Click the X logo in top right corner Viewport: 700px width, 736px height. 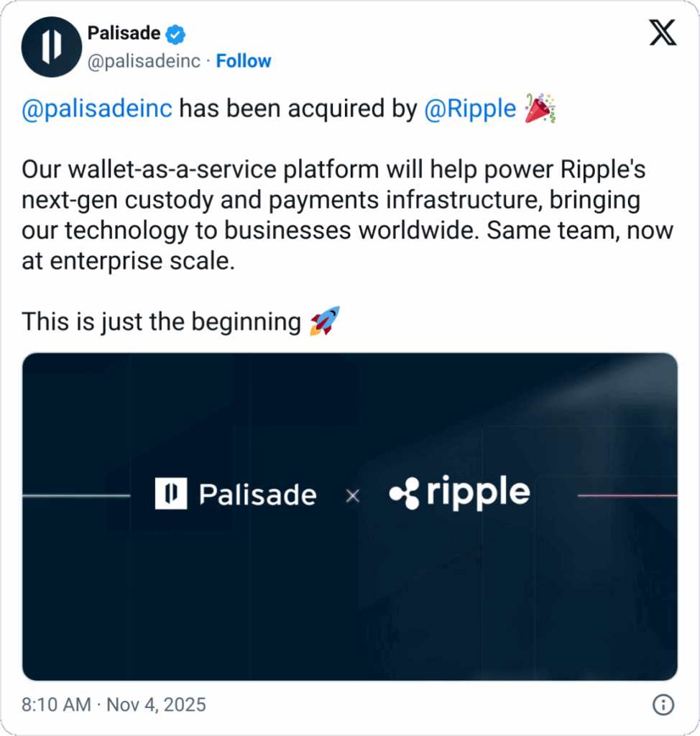662,32
